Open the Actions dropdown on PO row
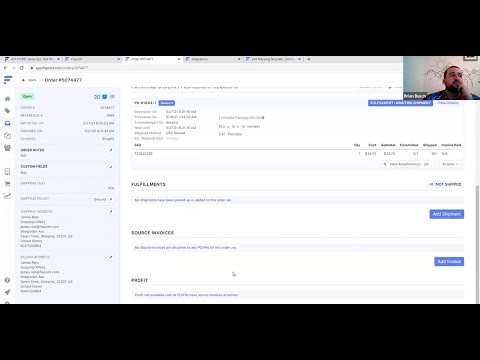Image resolution: width=480 pixels, height=360 pixels. [x=450, y=164]
